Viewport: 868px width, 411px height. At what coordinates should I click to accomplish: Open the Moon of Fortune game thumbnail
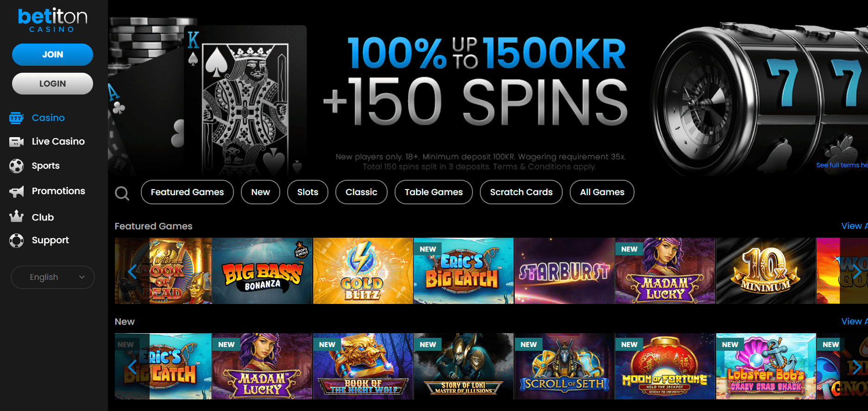click(x=665, y=367)
